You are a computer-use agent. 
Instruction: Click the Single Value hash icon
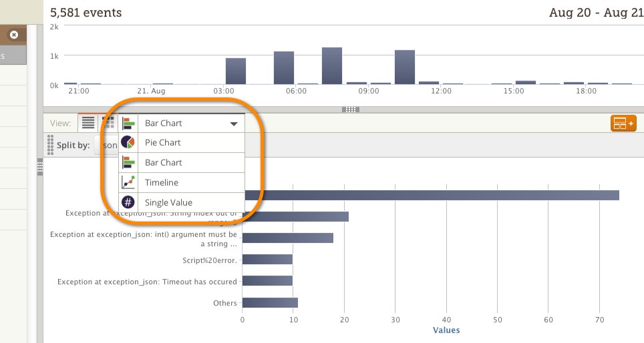point(128,202)
